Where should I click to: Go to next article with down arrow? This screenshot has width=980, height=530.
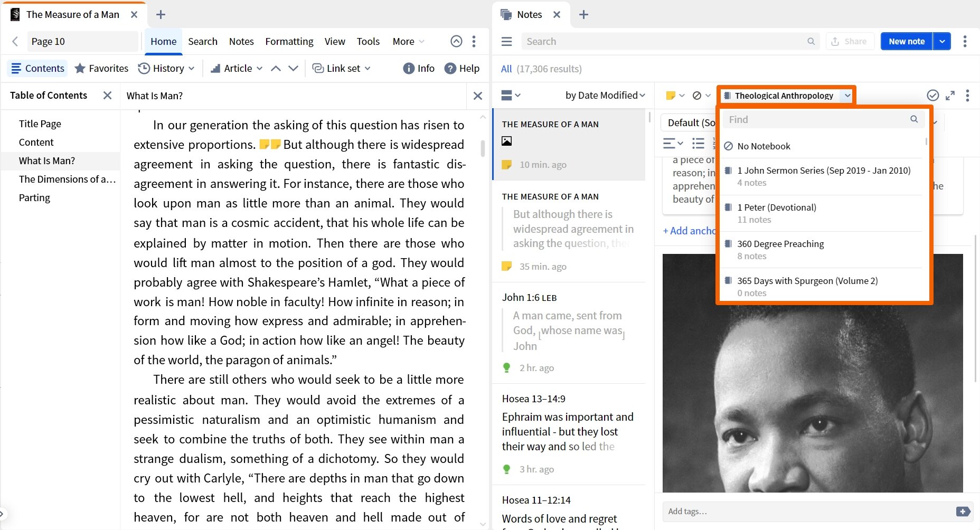[293, 68]
